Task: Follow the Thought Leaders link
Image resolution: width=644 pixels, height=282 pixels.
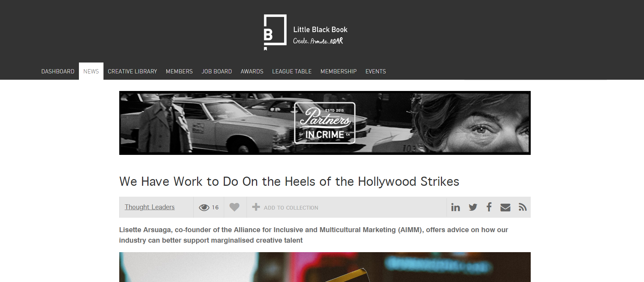Action: [150, 207]
